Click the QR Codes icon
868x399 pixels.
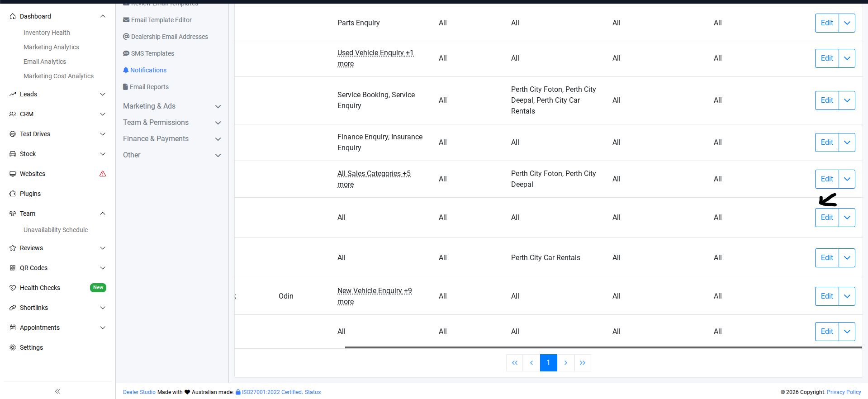tap(13, 268)
